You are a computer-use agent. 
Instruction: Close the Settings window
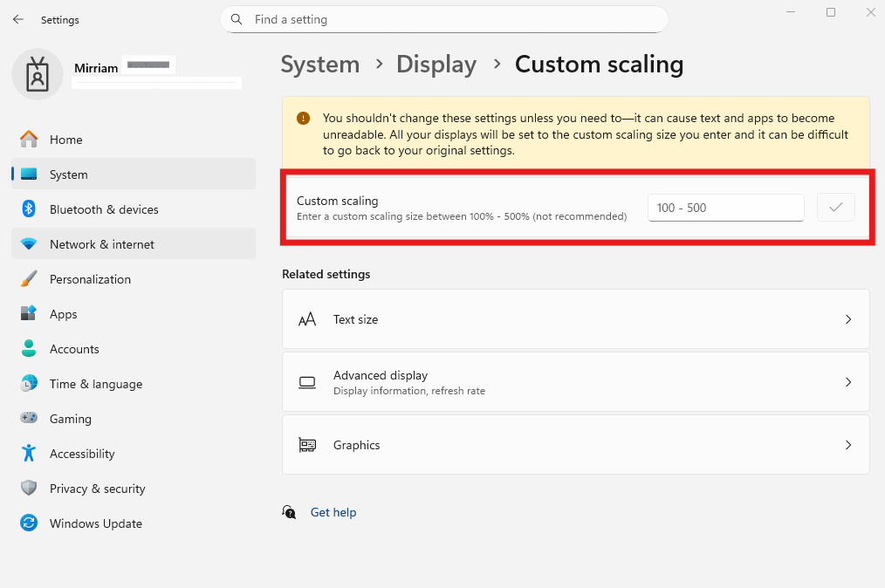tap(871, 12)
